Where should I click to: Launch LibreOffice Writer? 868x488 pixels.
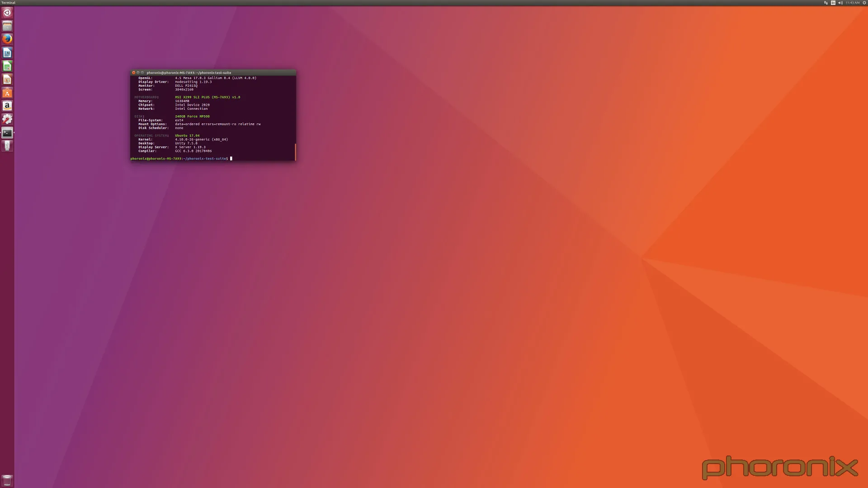point(7,53)
